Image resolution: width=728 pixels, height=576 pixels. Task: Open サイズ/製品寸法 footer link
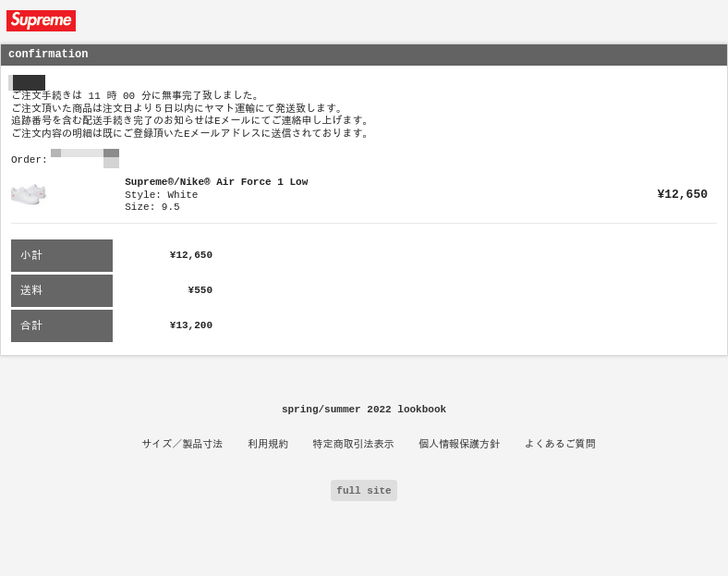point(182,444)
